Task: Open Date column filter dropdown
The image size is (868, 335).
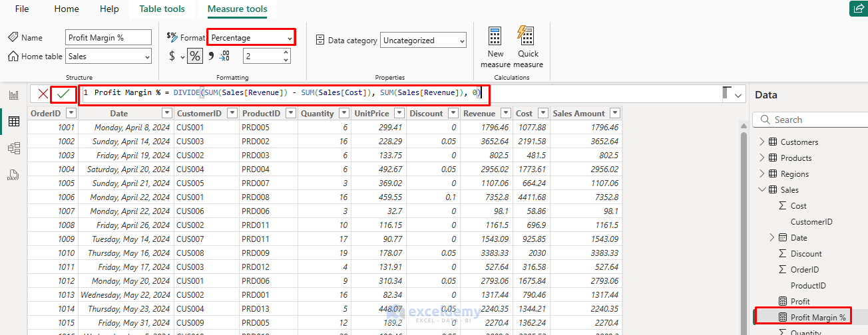Action: pyautogui.click(x=166, y=113)
